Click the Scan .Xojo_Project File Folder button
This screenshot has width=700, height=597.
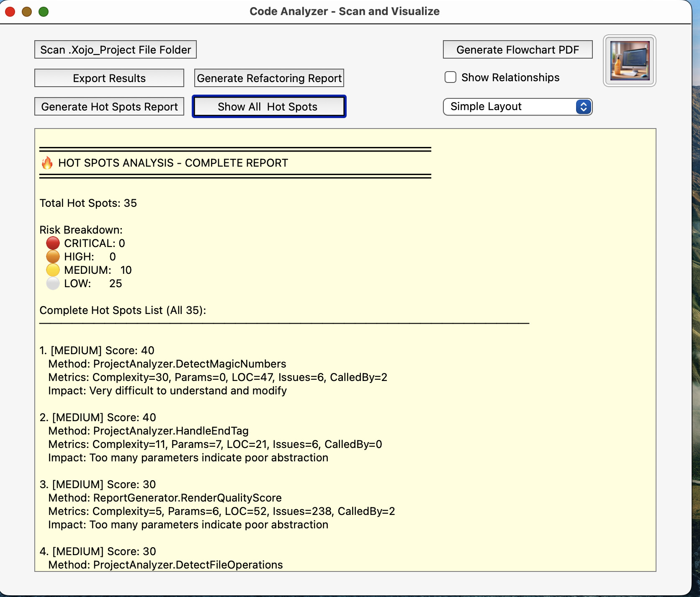tap(115, 50)
